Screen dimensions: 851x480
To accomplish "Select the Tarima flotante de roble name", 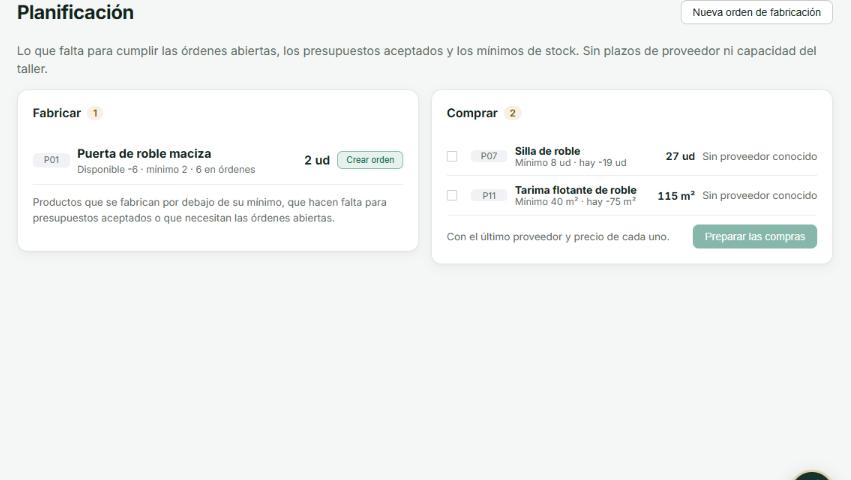I will [576, 190].
